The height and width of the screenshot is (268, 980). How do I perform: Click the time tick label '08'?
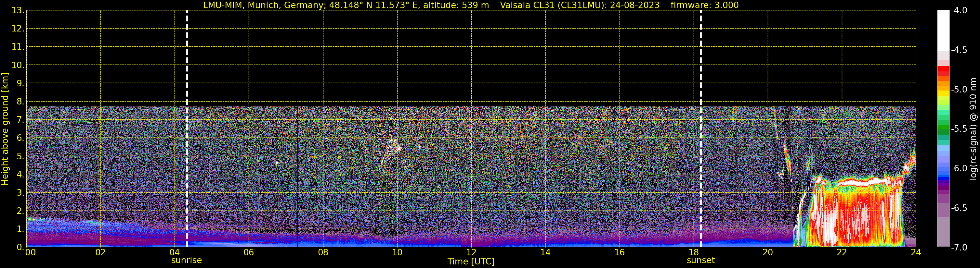[x=323, y=252]
